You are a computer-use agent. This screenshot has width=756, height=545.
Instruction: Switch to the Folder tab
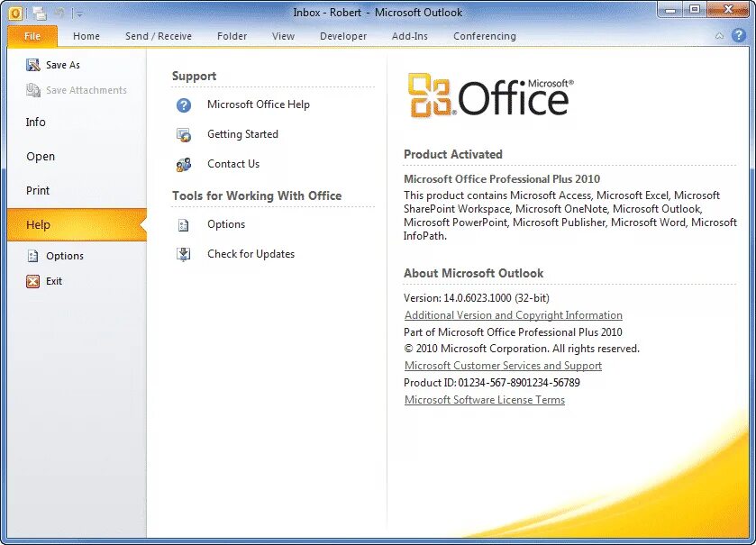(232, 36)
